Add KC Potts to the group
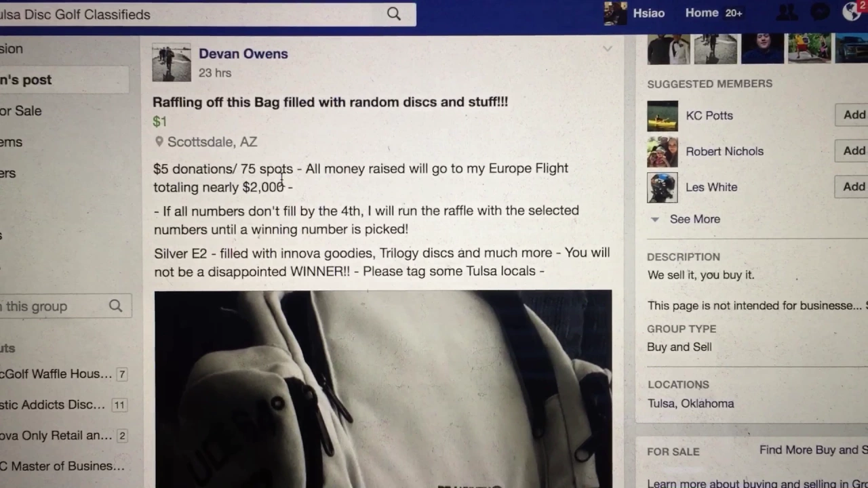The image size is (868, 488). [x=854, y=115]
